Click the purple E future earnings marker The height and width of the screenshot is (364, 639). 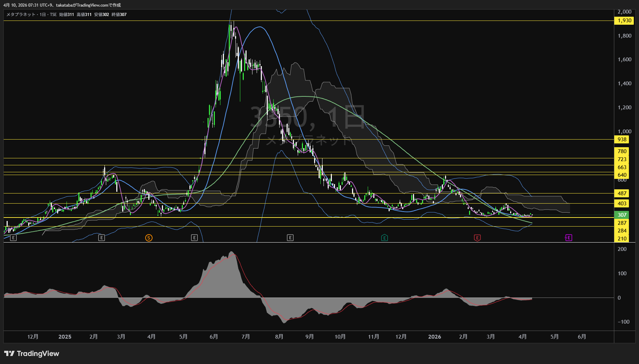[x=568, y=238]
